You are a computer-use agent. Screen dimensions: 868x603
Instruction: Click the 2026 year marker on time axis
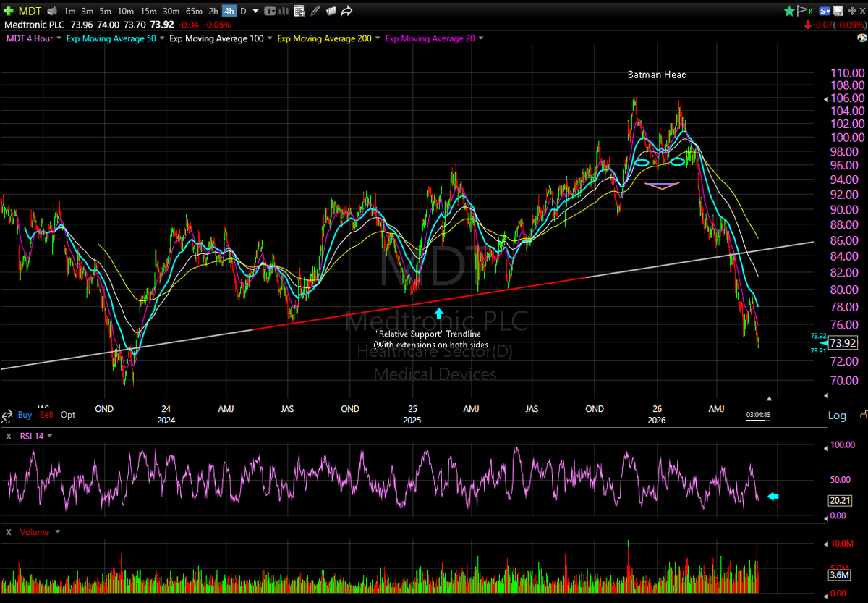pos(658,420)
